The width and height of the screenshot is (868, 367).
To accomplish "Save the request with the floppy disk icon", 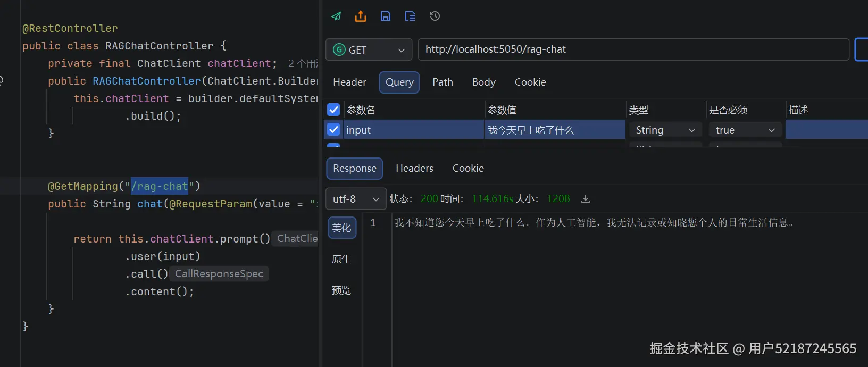I will [386, 16].
